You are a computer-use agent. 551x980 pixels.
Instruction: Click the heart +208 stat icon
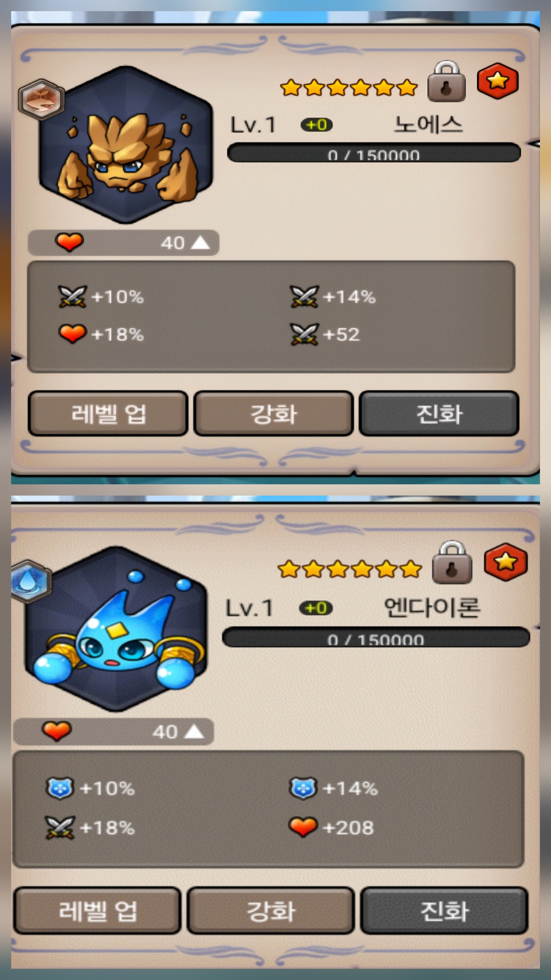pos(303,827)
